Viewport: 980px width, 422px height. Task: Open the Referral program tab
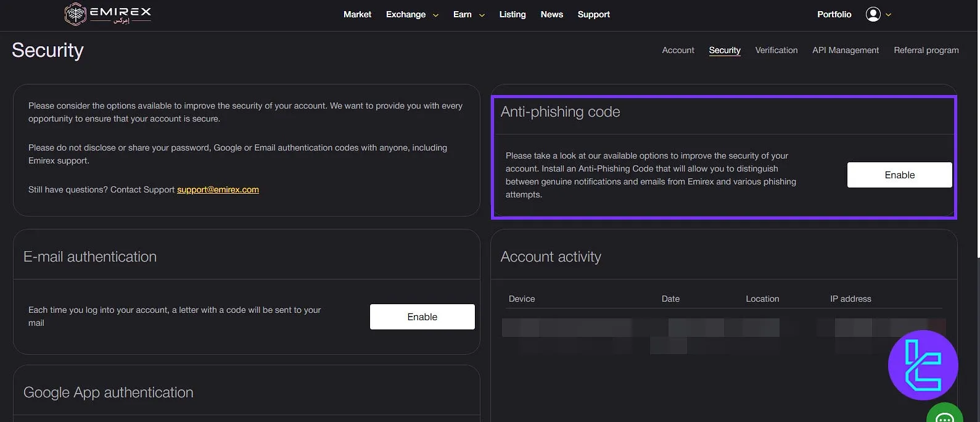pos(926,50)
